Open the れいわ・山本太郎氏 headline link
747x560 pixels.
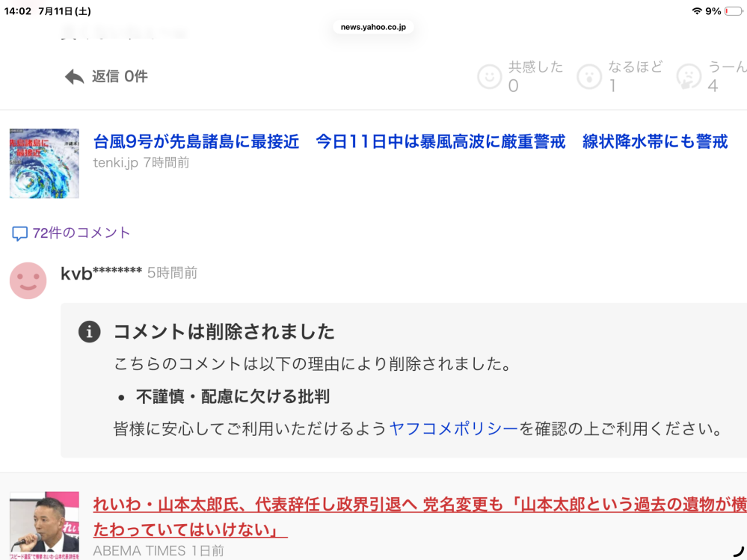click(x=419, y=517)
